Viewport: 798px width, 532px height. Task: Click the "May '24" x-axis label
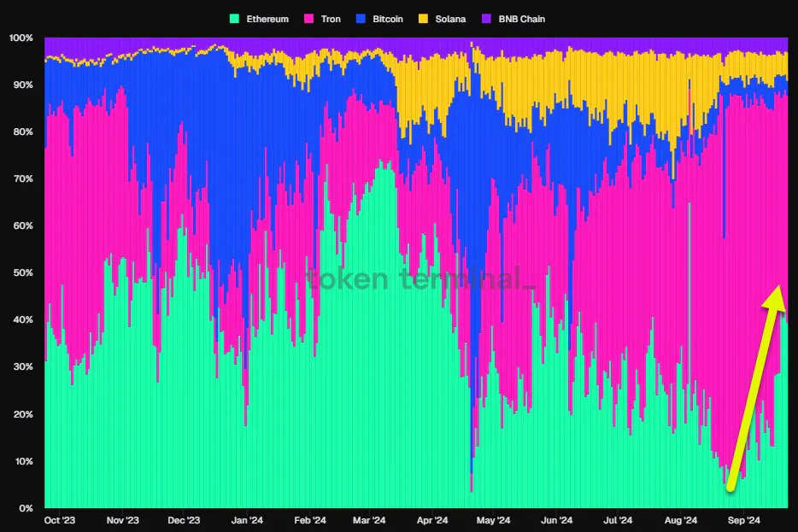point(493,520)
